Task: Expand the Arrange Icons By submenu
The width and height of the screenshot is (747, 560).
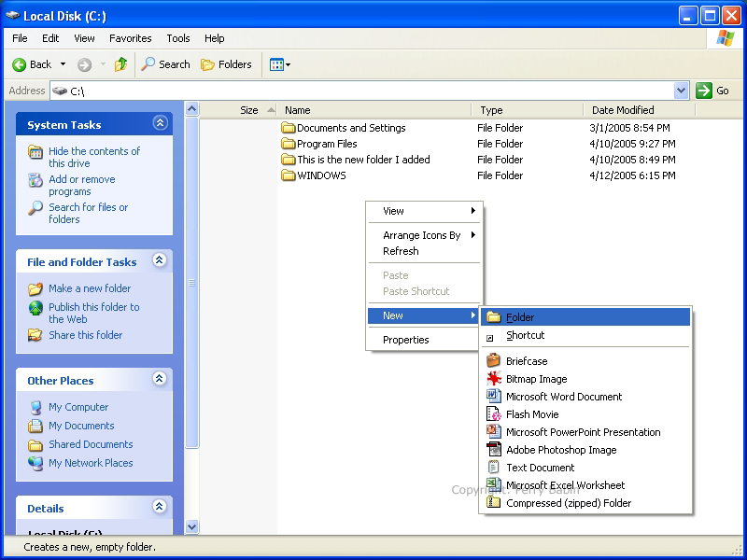Action: (426, 235)
